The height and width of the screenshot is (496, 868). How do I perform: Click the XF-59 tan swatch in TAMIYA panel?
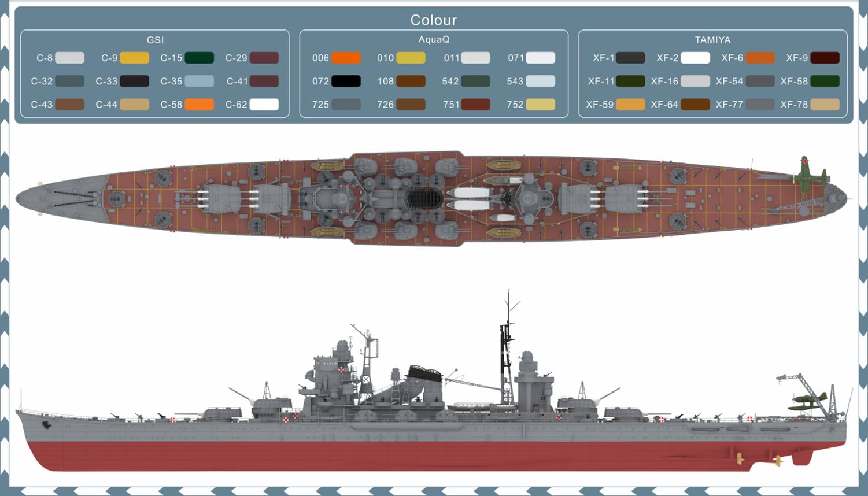[x=630, y=105]
